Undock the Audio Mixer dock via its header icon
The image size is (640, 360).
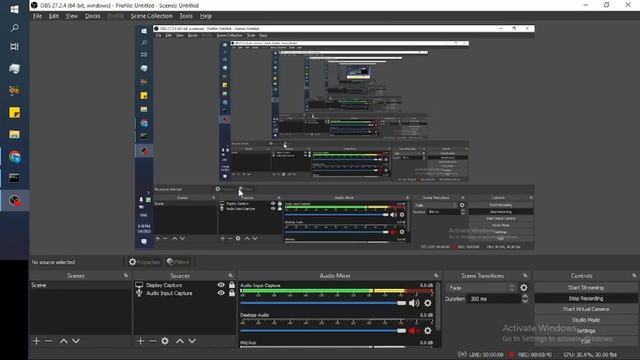[x=436, y=276]
